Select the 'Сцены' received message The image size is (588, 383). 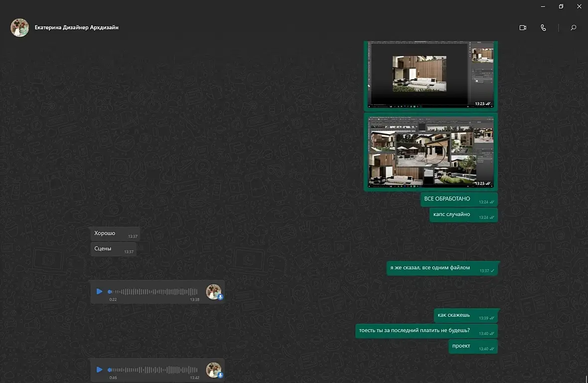click(x=113, y=249)
